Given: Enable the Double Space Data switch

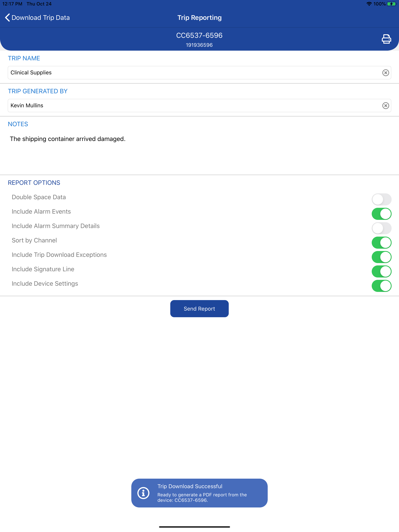Looking at the screenshot, I should (x=381, y=199).
